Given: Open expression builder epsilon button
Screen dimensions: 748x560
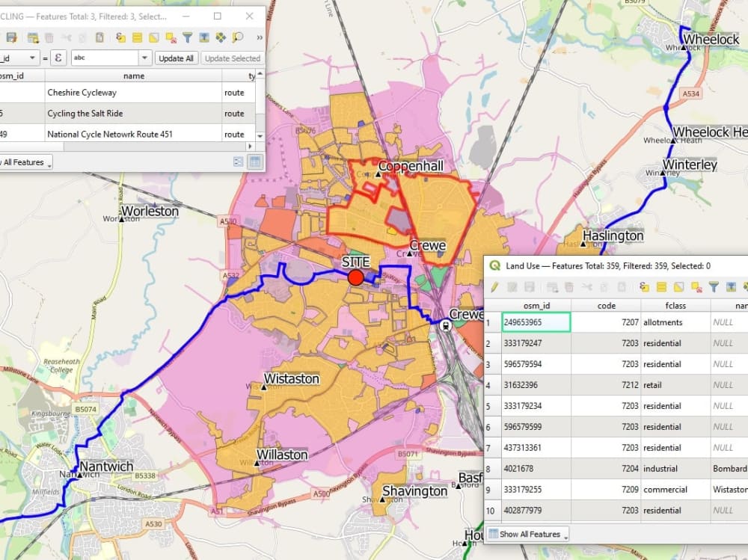Looking at the screenshot, I should 58,58.
